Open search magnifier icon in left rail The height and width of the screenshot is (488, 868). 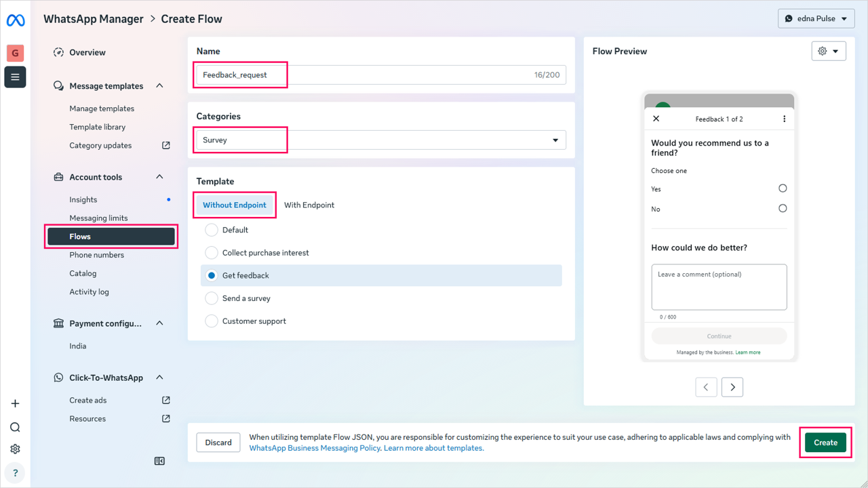pyautogui.click(x=15, y=427)
